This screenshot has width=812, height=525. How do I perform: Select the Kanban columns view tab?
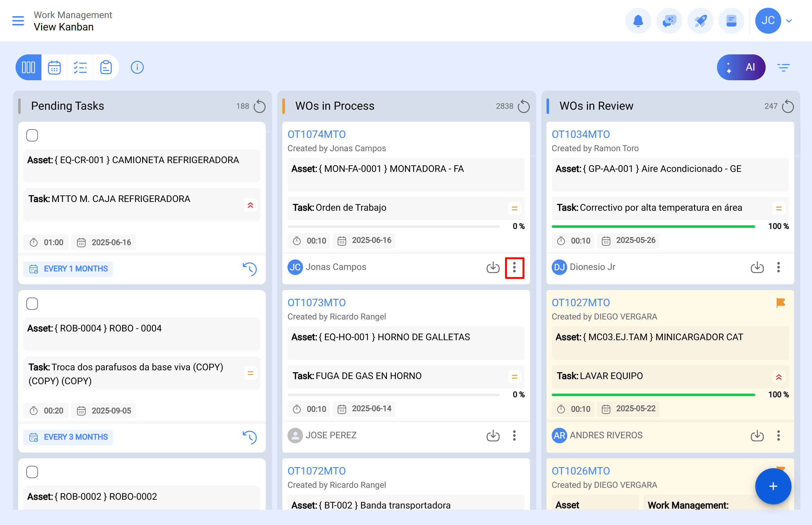pos(28,67)
